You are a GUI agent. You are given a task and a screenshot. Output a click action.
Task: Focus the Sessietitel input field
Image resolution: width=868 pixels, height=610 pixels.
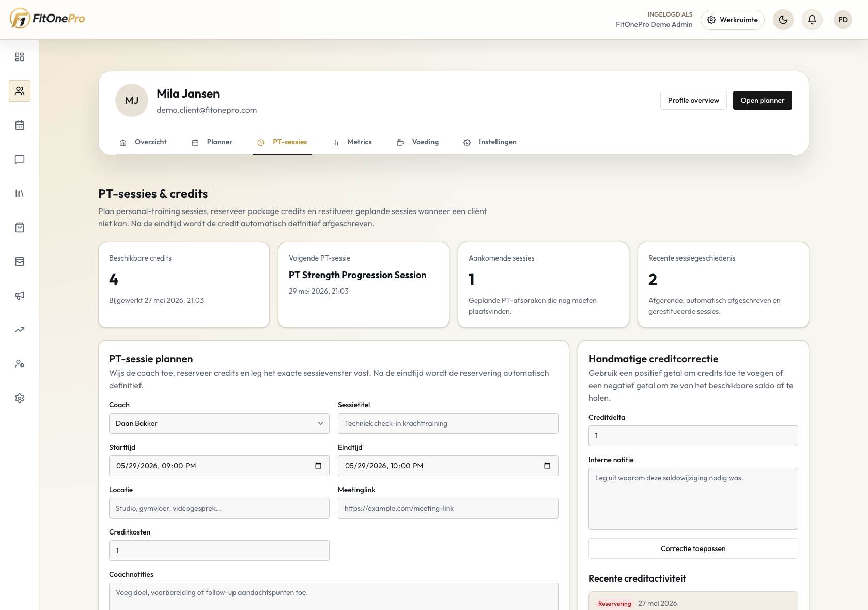tap(448, 423)
